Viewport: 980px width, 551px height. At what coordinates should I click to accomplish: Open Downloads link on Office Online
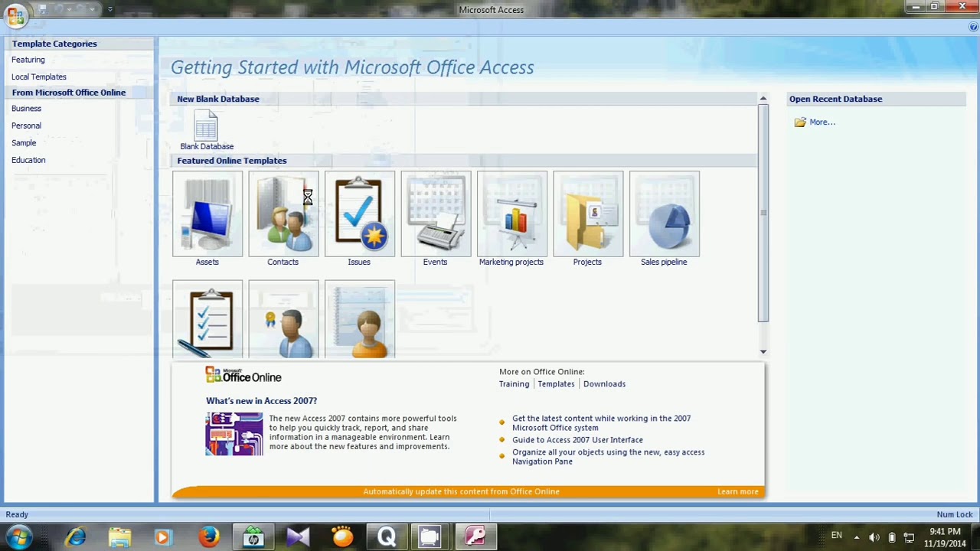tap(604, 384)
